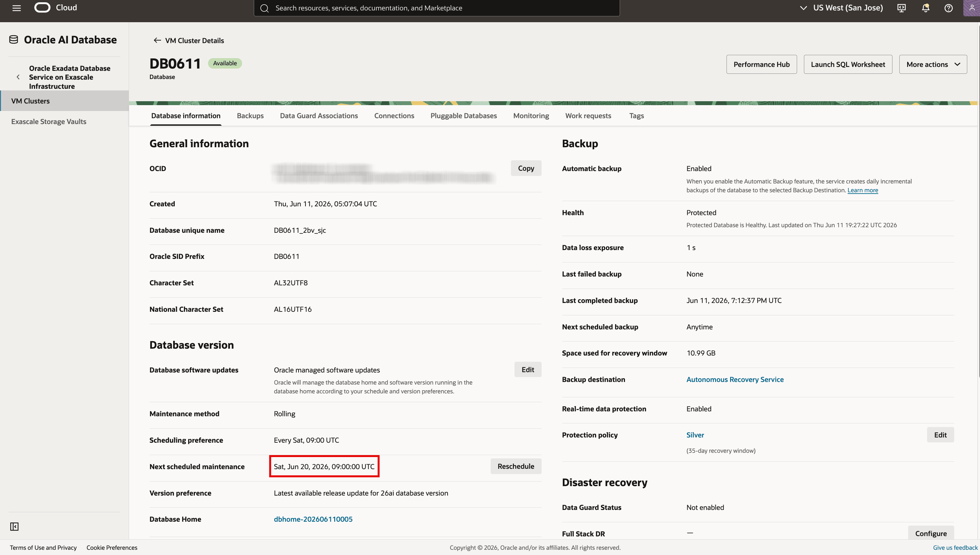Image resolution: width=980 pixels, height=555 pixels.
Task: Select the Maintenance method value Rolling
Action: (x=285, y=414)
